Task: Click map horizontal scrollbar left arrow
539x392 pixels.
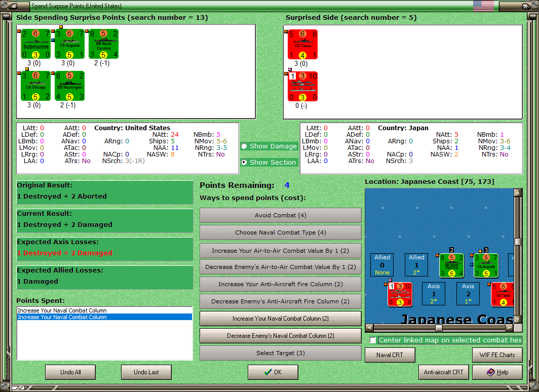Action: pos(369,328)
